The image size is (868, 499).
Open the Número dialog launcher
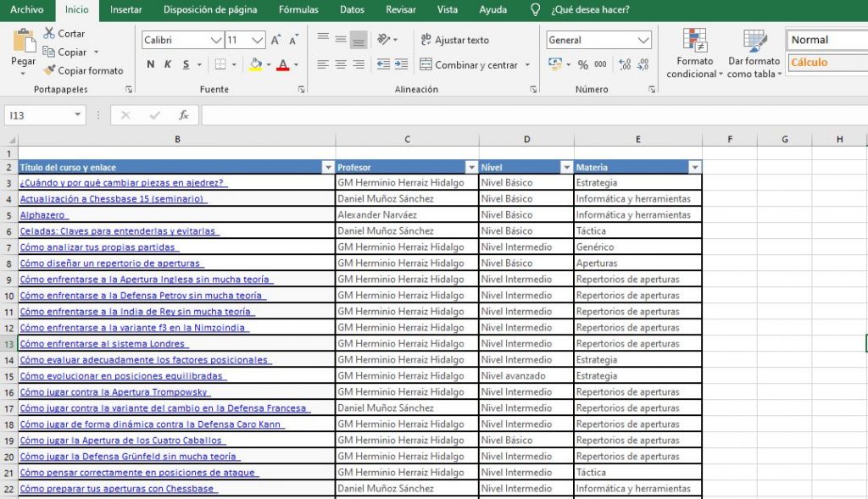(x=652, y=89)
